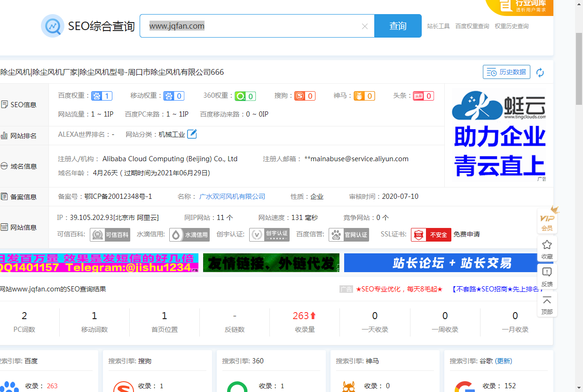The height and width of the screenshot is (392, 583).
Task: Click the 域名信息 row icon
Action: pyautogui.click(x=4, y=166)
